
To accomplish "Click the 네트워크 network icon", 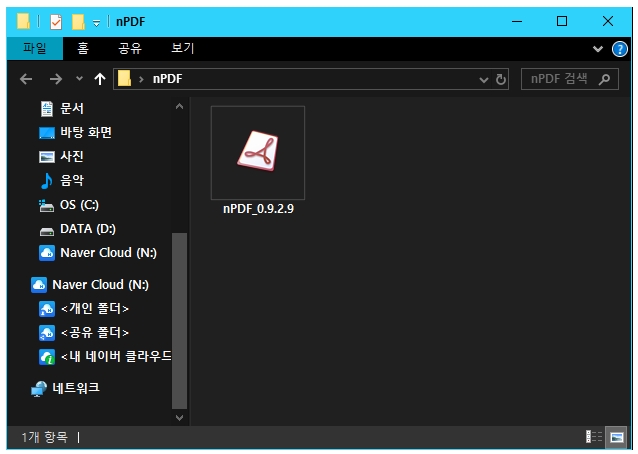I will point(39,389).
